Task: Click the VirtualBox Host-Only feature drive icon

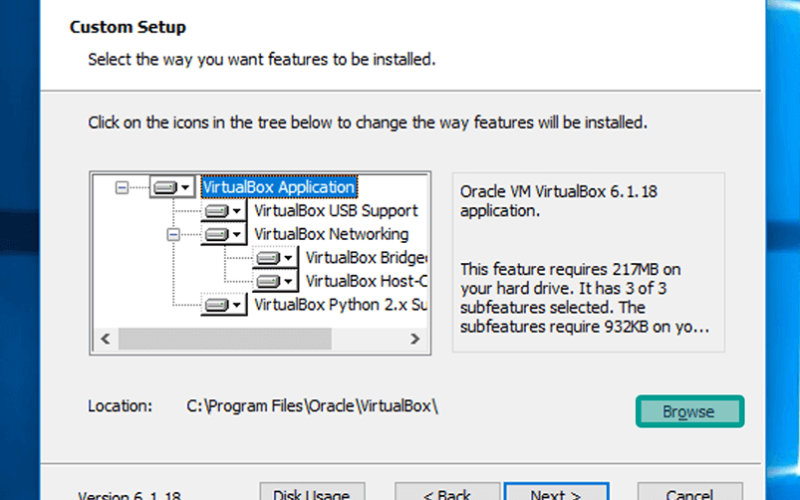Action: click(268, 281)
